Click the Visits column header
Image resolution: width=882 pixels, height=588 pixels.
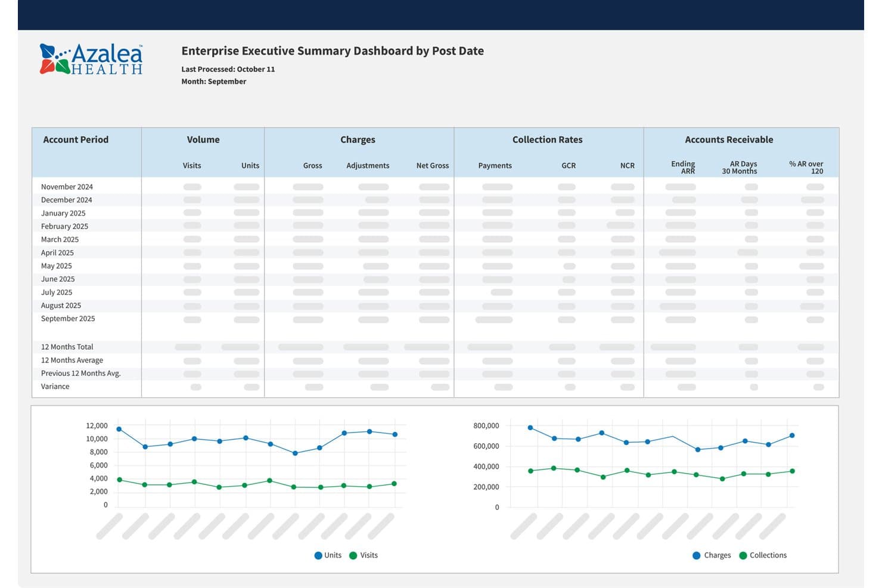click(x=192, y=166)
